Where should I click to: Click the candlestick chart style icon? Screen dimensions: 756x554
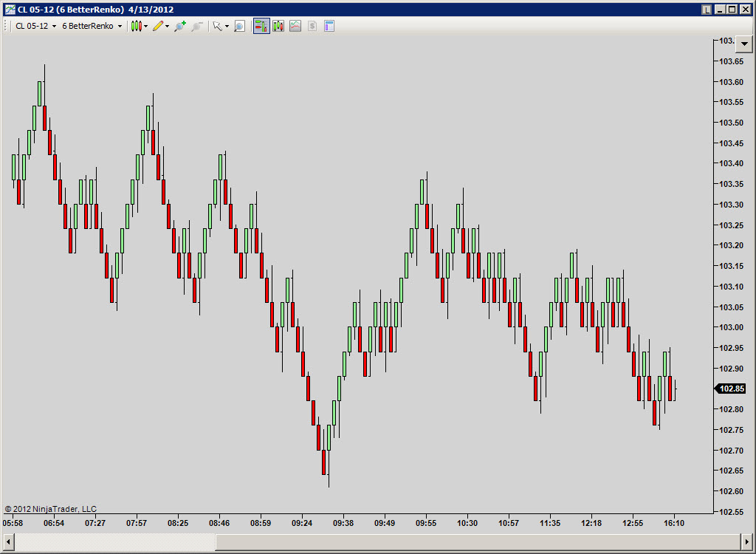click(137, 26)
